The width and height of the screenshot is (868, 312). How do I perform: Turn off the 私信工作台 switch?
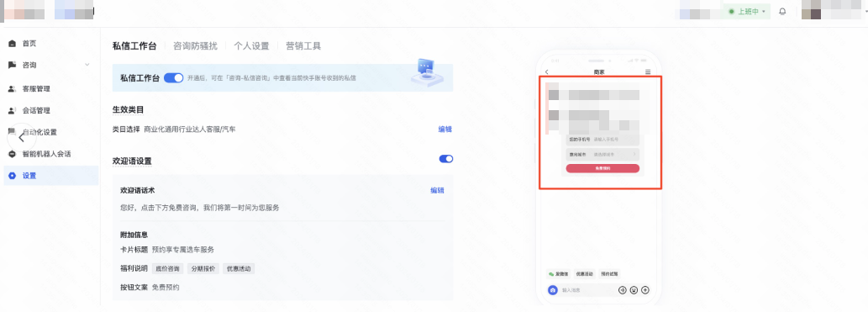click(174, 78)
